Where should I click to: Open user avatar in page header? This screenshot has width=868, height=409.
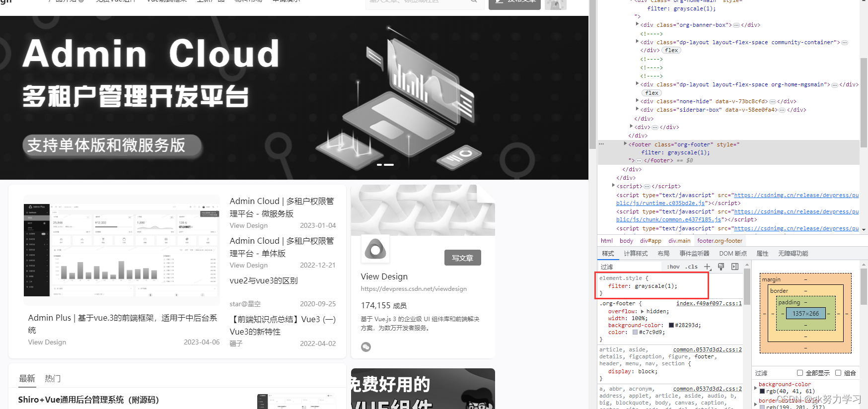coord(555,4)
